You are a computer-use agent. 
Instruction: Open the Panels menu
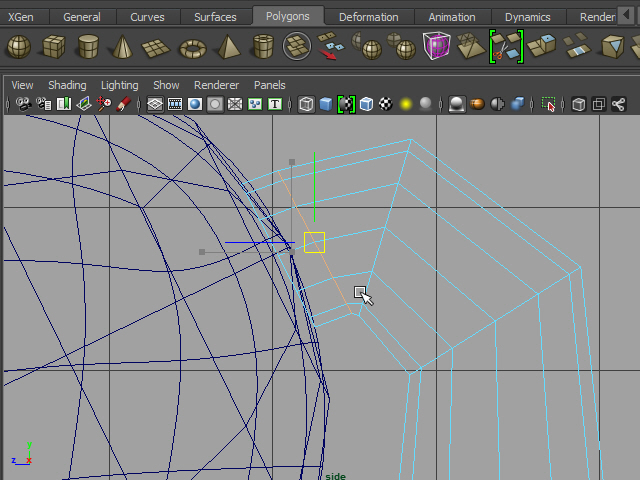click(x=270, y=85)
